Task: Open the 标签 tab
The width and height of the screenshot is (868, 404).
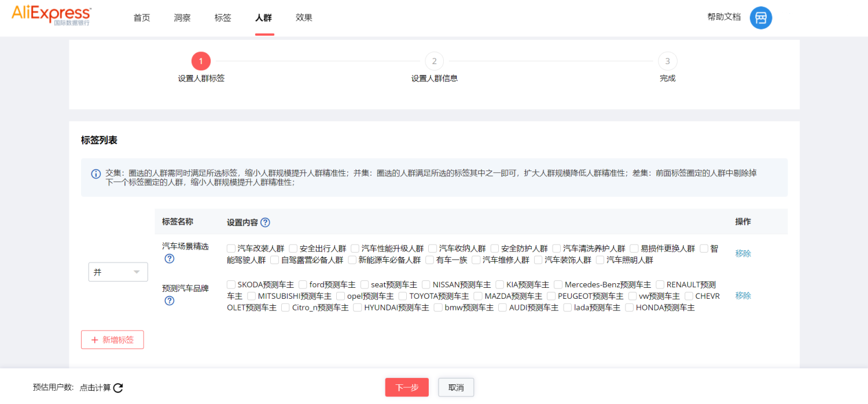Action: point(223,17)
